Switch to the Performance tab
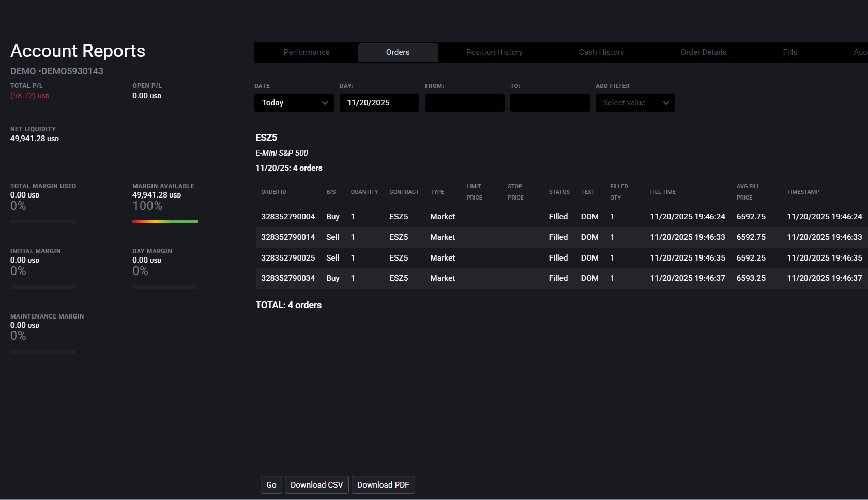 [306, 52]
